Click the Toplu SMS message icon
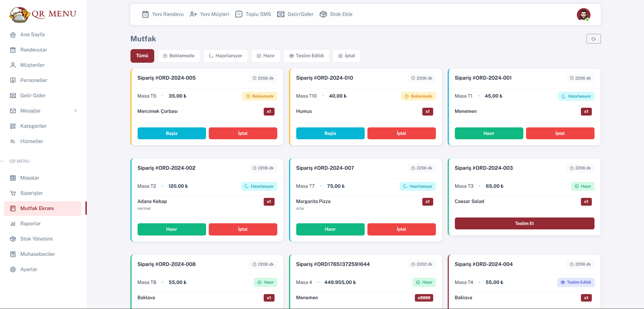 [x=239, y=14]
